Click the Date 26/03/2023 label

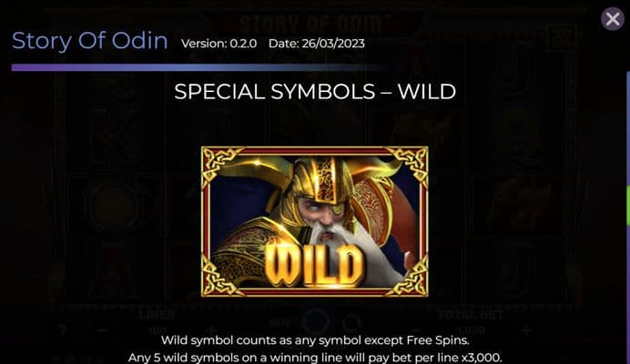click(x=317, y=44)
